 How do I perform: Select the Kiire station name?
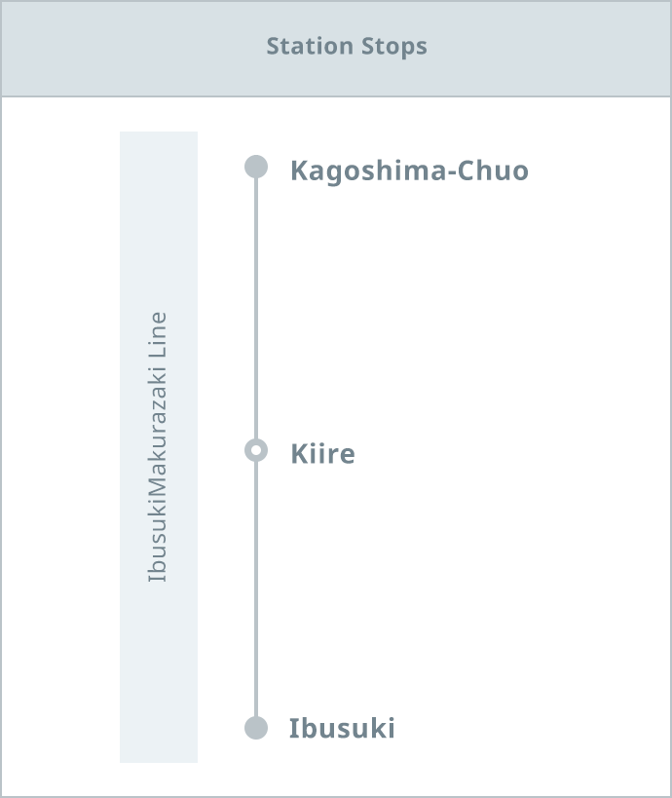(322, 454)
